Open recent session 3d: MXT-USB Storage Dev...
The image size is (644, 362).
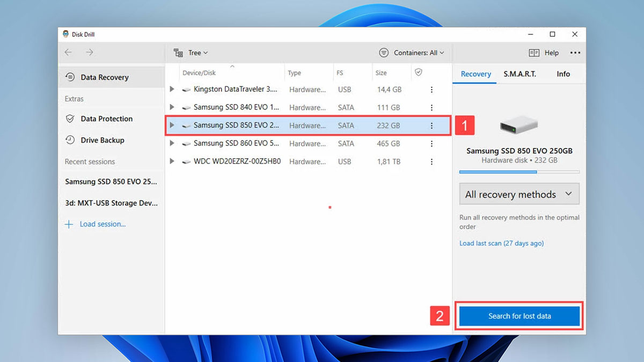(x=111, y=203)
